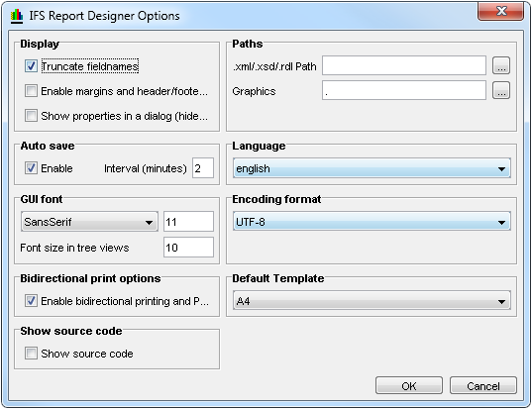Disable bidirectional printing checkbox

tap(32, 301)
